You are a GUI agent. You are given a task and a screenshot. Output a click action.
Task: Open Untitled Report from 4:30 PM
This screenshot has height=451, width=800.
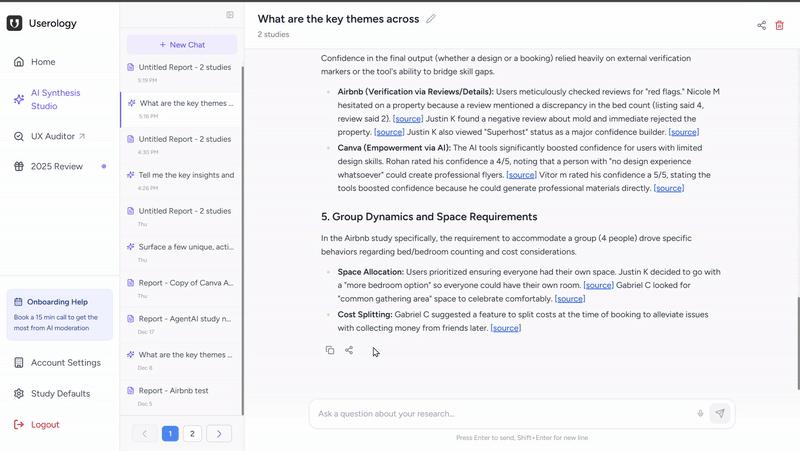[182, 145]
